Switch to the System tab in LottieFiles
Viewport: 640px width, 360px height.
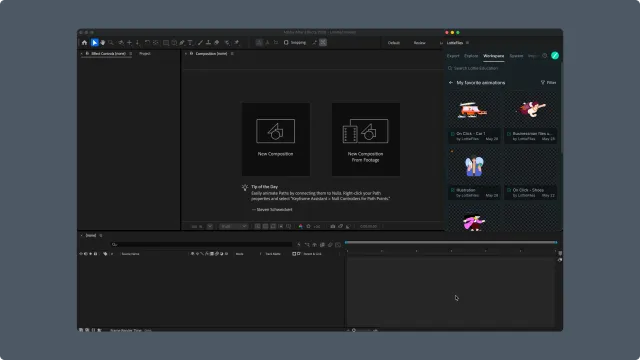[516, 56]
